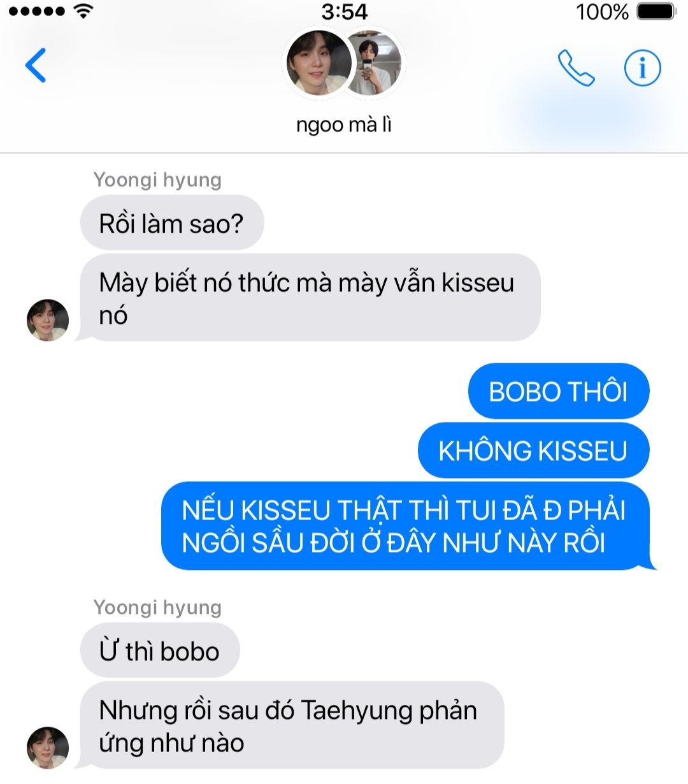
Task: Tap the 3:54 status bar clock
Action: [344, 11]
